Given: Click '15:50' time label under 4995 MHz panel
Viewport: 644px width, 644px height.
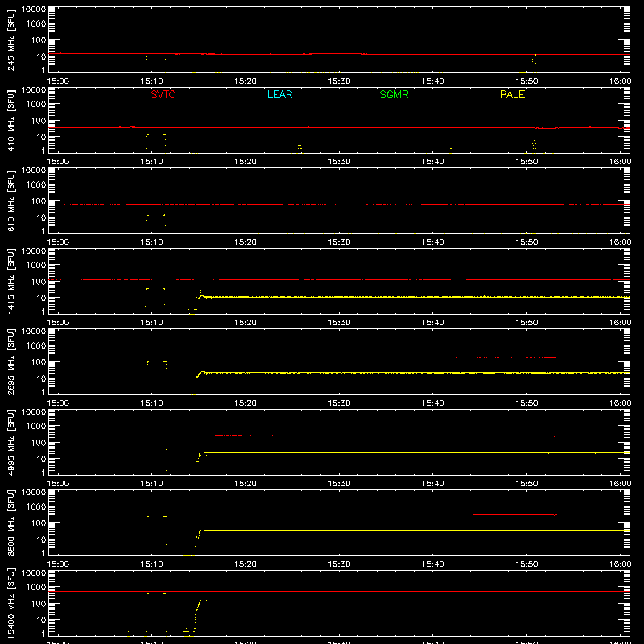Looking at the screenshot, I should [526, 484].
